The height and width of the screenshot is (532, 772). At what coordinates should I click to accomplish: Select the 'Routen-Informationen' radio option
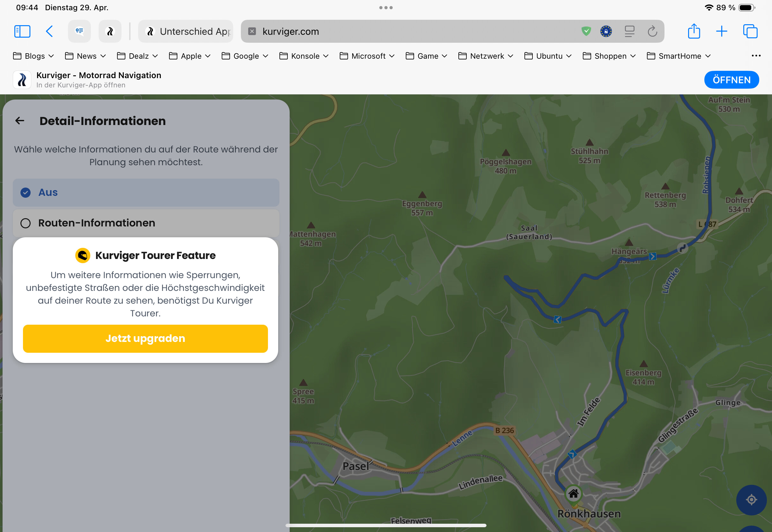click(146, 223)
